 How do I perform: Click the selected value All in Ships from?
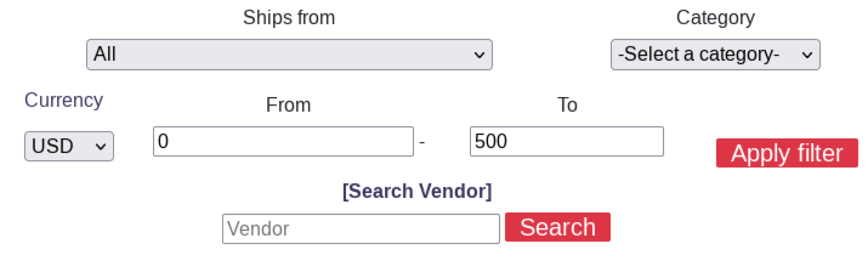(105, 54)
